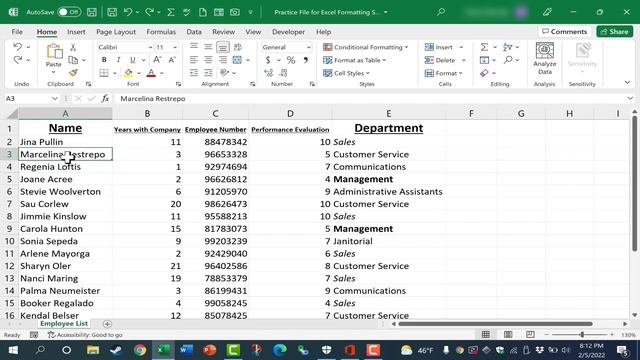640x360 pixels.
Task: Click Increase Decimal icon
Action: (x=268, y=73)
